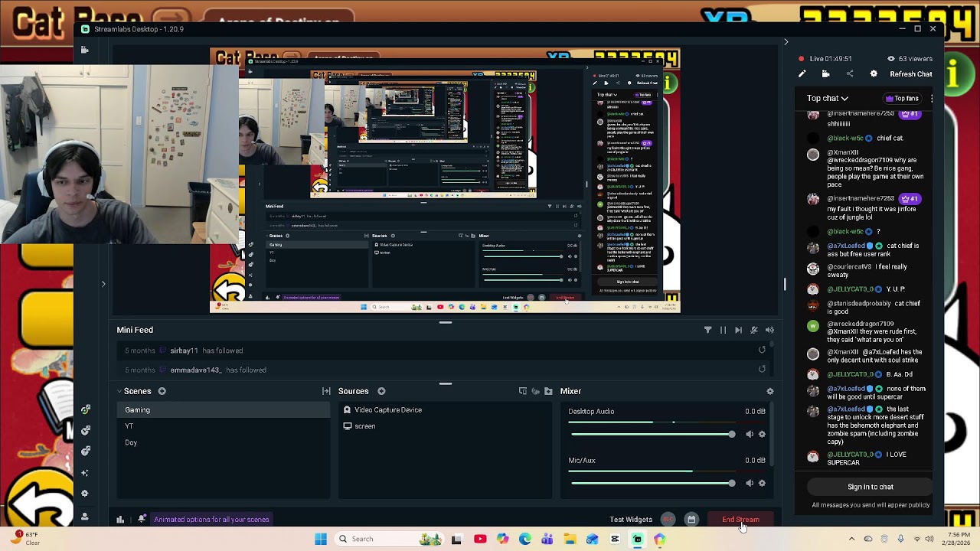Select the Gaming scene
980x551 pixels.
(x=224, y=410)
